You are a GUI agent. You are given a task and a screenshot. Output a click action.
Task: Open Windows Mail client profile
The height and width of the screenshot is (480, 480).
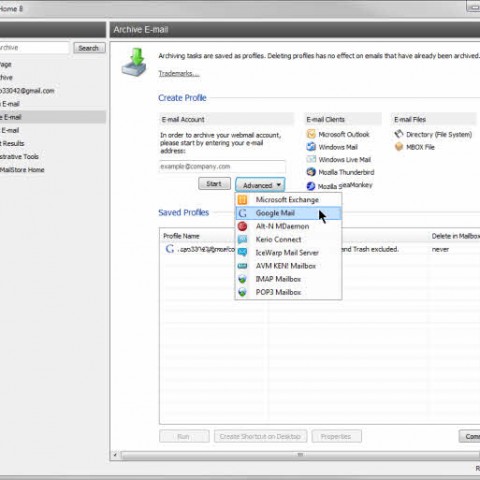pyautogui.click(x=338, y=147)
